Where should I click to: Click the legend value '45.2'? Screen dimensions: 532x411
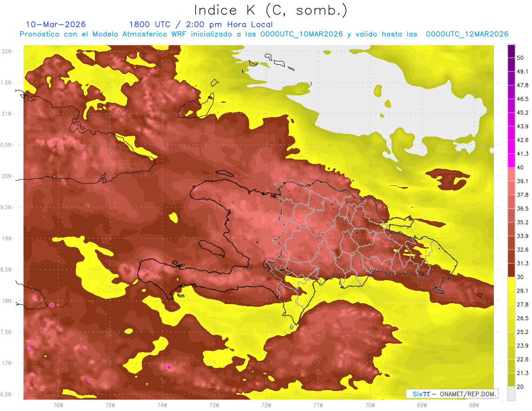[522, 113]
